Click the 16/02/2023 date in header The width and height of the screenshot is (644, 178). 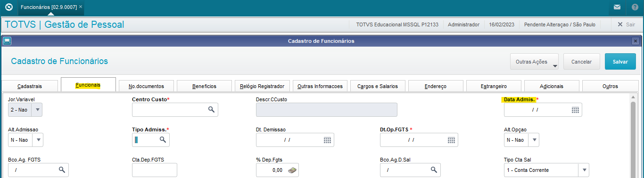pyautogui.click(x=501, y=24)
